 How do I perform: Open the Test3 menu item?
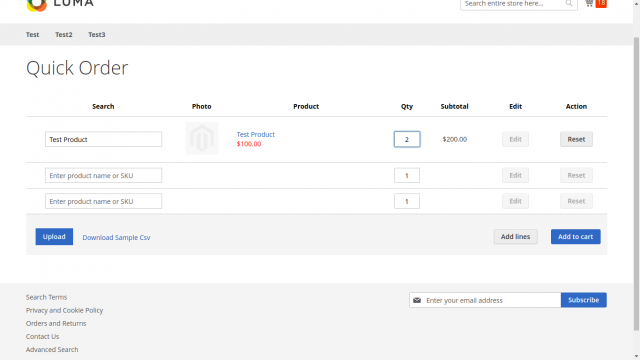(97, 35)
